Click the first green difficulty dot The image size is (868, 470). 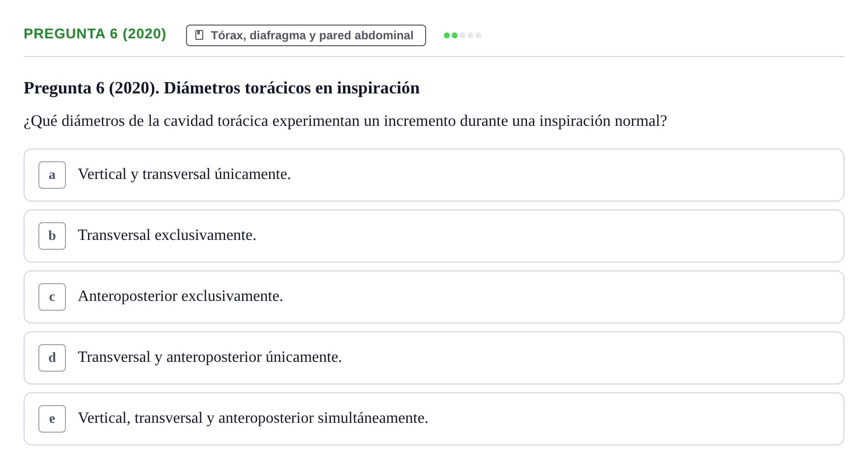tap(447, 35)
